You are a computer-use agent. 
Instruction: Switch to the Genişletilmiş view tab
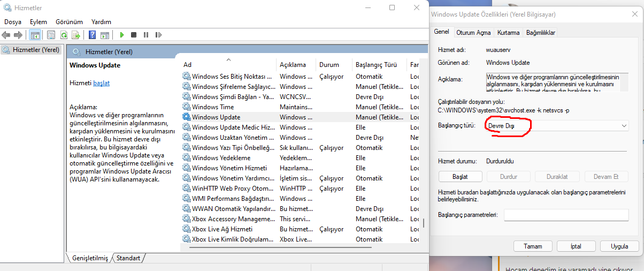coord(89,258)
